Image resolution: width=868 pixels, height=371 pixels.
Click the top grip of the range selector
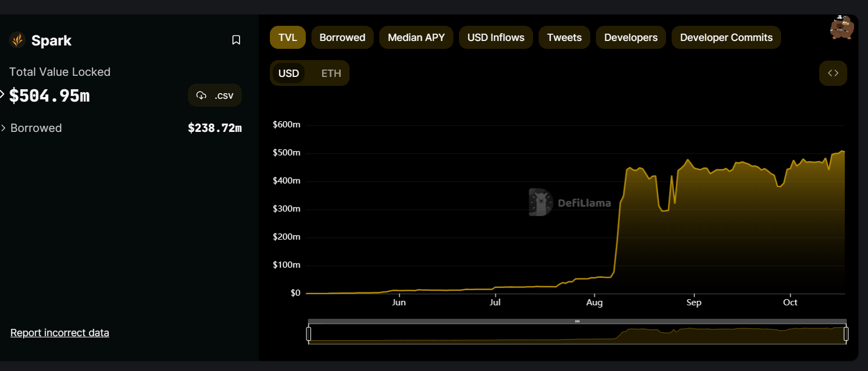pyautogui.click(x=577, y=321)
